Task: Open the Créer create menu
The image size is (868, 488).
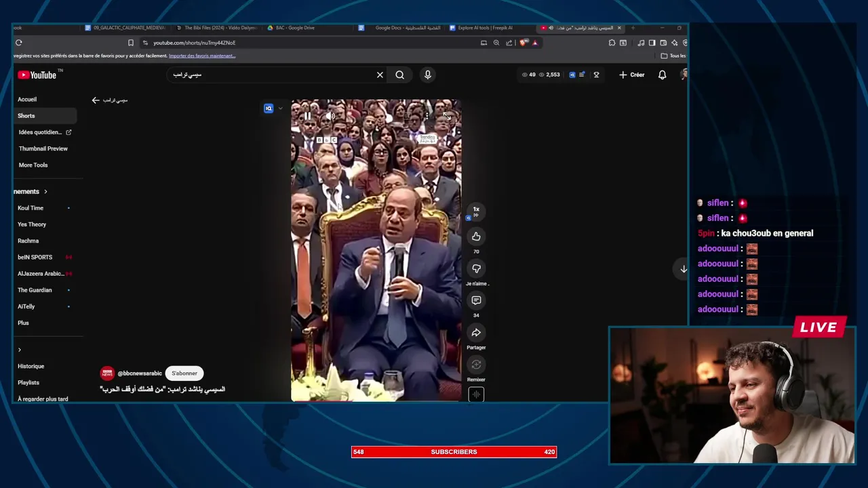Action: pyautogui.click(x=631, y=75)
